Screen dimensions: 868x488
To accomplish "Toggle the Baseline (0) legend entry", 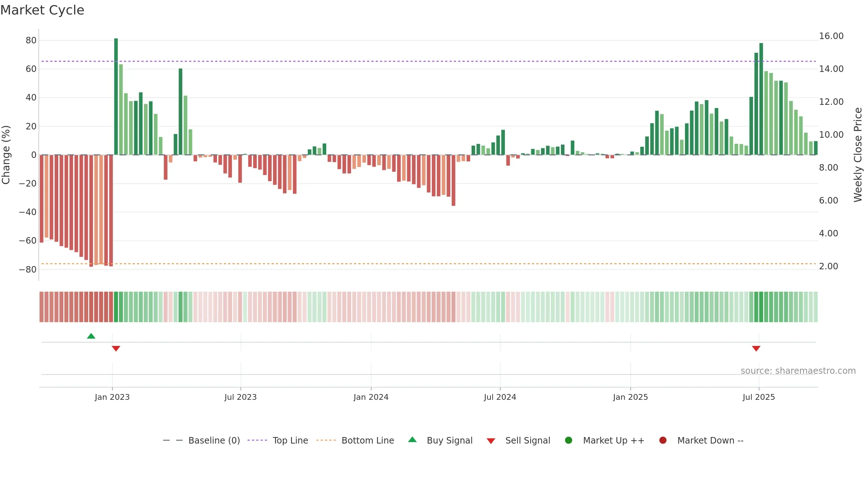I will point(201,440).
